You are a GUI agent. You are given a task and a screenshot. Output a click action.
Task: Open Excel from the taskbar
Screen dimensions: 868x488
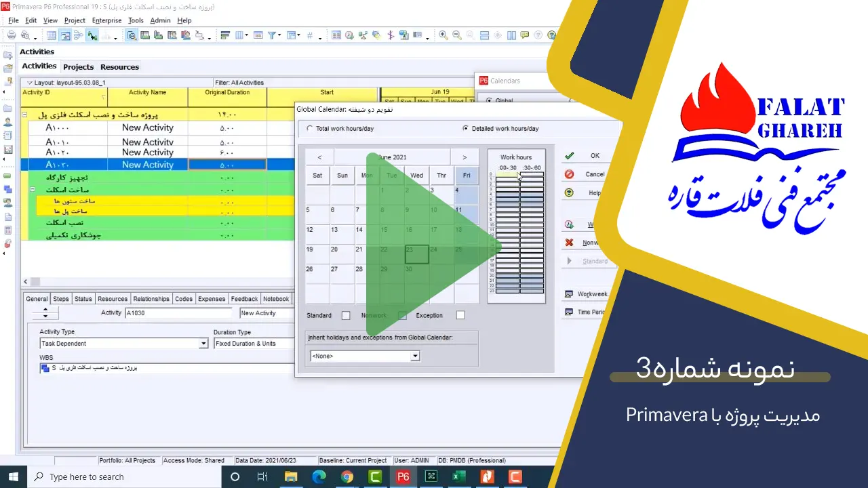[458, 476]
